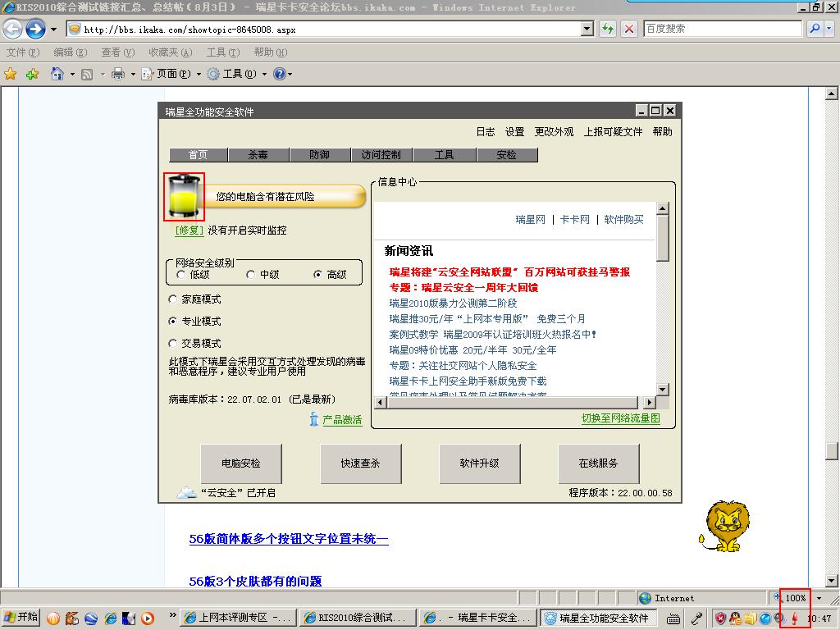Select the 高级 security level radio button
Screen dimensions: 840x630
pos(317,274)
